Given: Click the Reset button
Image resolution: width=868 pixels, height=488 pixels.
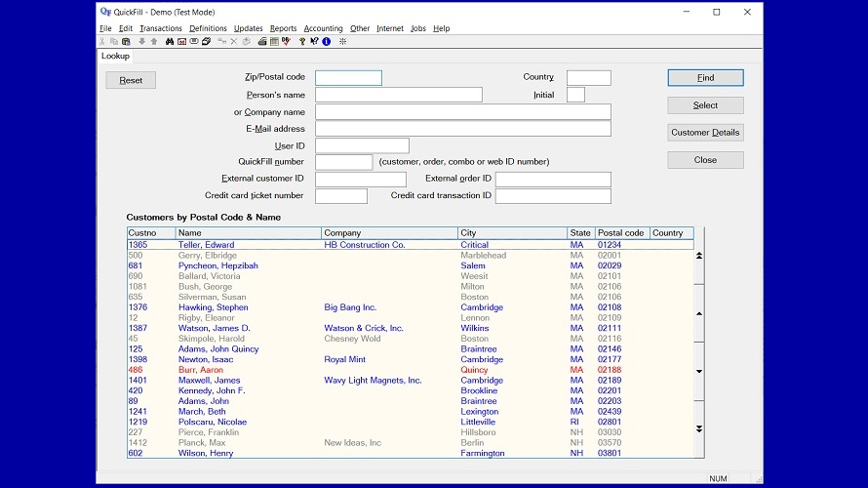Looking at the screenshot, I should (131, 80).
